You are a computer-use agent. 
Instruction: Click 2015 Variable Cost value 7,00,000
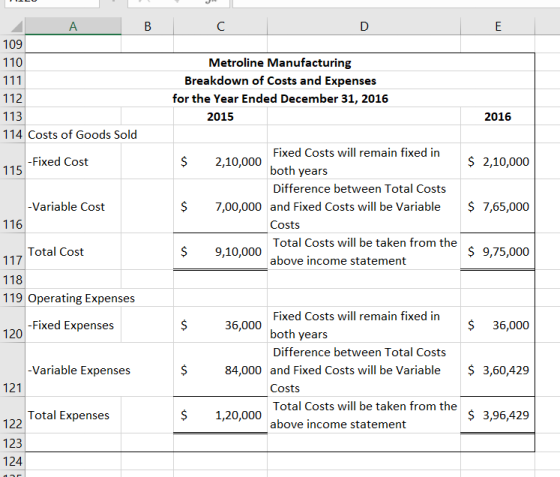pos(220,206)
